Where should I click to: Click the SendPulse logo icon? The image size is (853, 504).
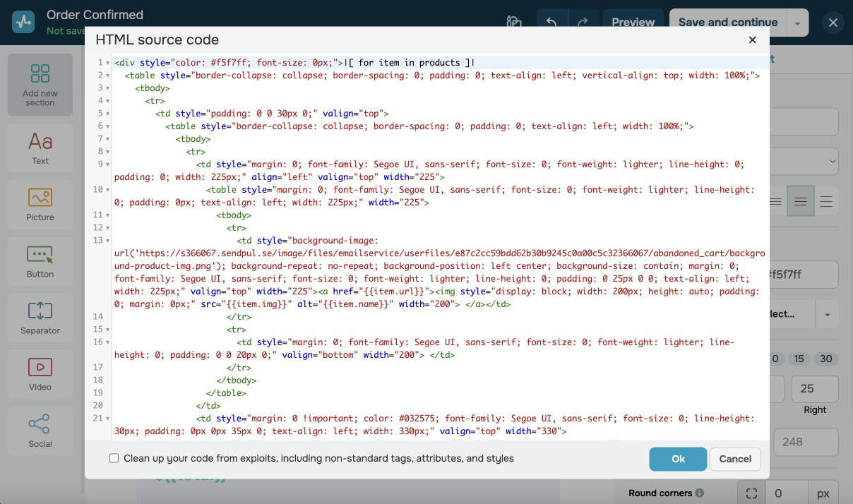23,22
